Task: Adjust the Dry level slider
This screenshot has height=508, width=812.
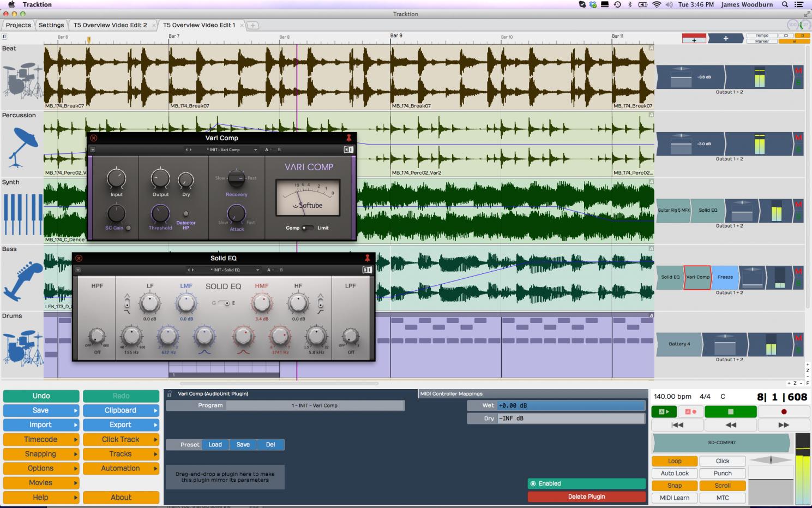Action: click(x=571, y=419)
